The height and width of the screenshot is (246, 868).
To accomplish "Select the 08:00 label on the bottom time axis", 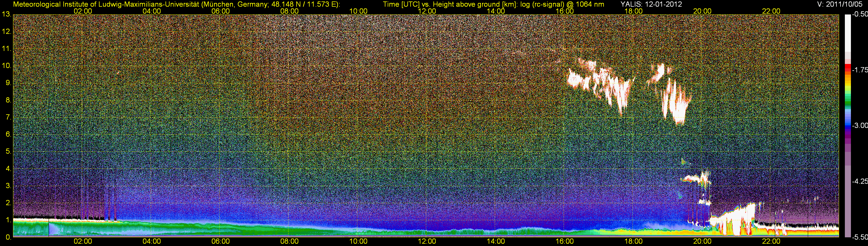I will coord(289,241).
